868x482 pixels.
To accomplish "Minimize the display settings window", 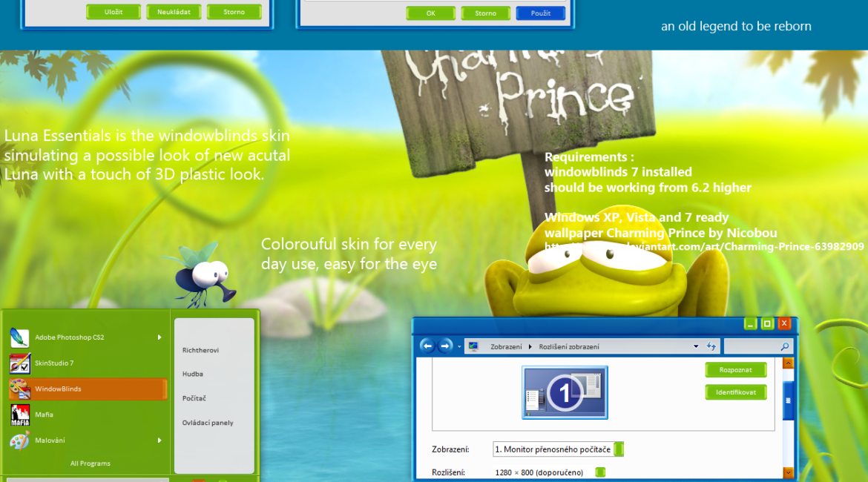I will pos(750,324).
